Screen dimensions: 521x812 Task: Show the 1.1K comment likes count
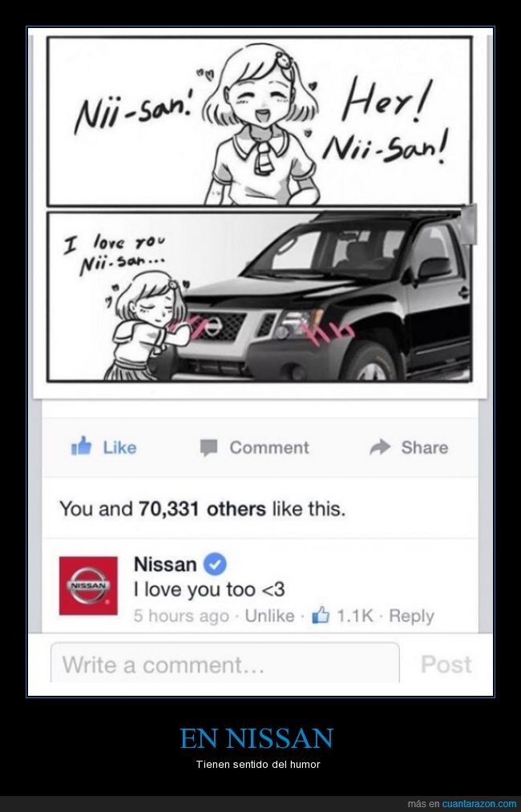[355, 616]
